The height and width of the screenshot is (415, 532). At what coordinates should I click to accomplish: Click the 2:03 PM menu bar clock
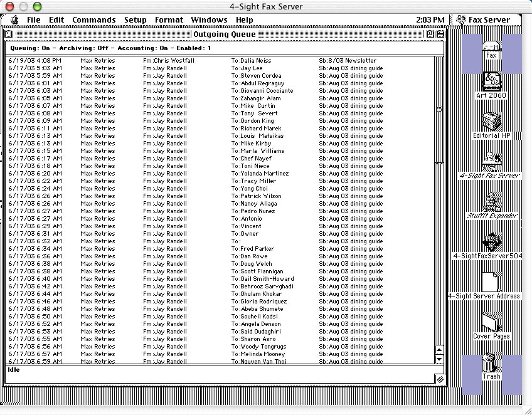[x=430, y=20]
